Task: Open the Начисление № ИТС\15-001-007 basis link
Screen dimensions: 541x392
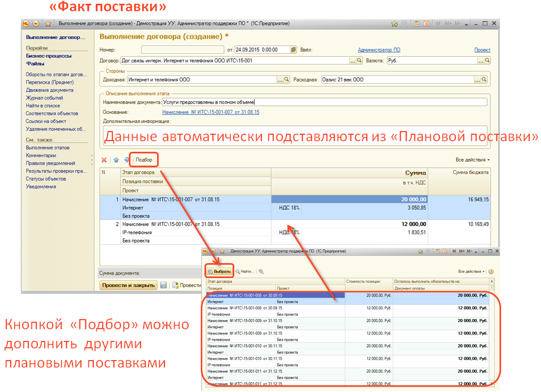Action: click(x=210, y=112)
